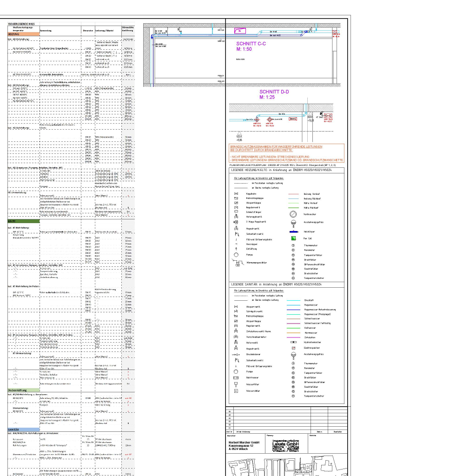This screenshot has width=476, height=476.
Task: Click the 'UZUK' elevation marker in Schnitt D-D
Action: coord(239,137)
